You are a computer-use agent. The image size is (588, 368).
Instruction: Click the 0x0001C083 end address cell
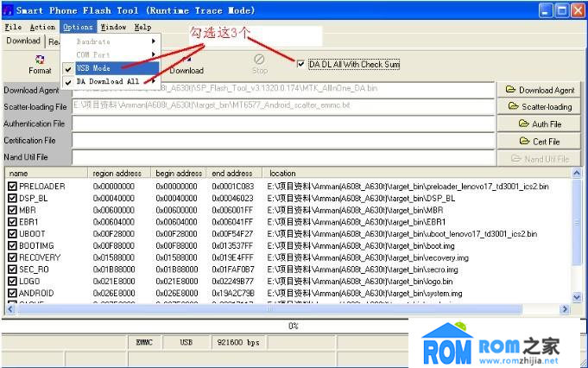click(233, 186)
